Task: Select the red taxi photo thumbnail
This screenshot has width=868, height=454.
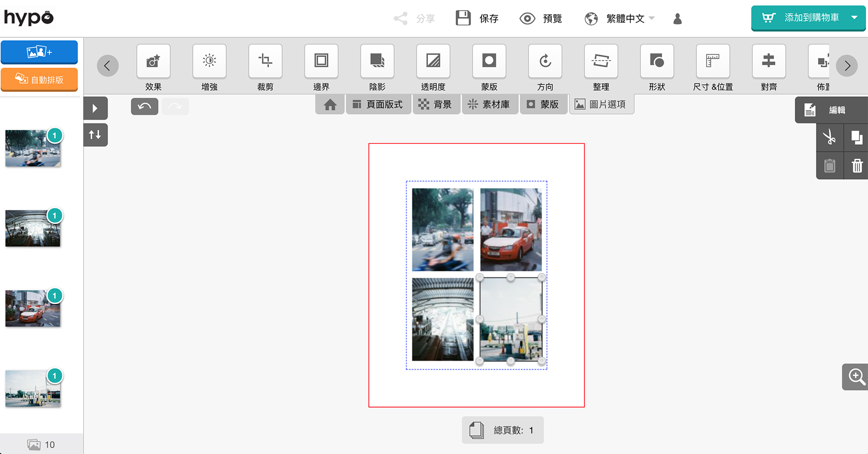Action: click(x=33, y=308)
